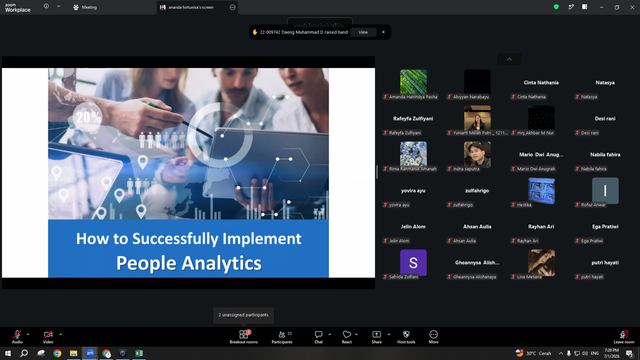Expand React options arrow

[x=356, y=334]
